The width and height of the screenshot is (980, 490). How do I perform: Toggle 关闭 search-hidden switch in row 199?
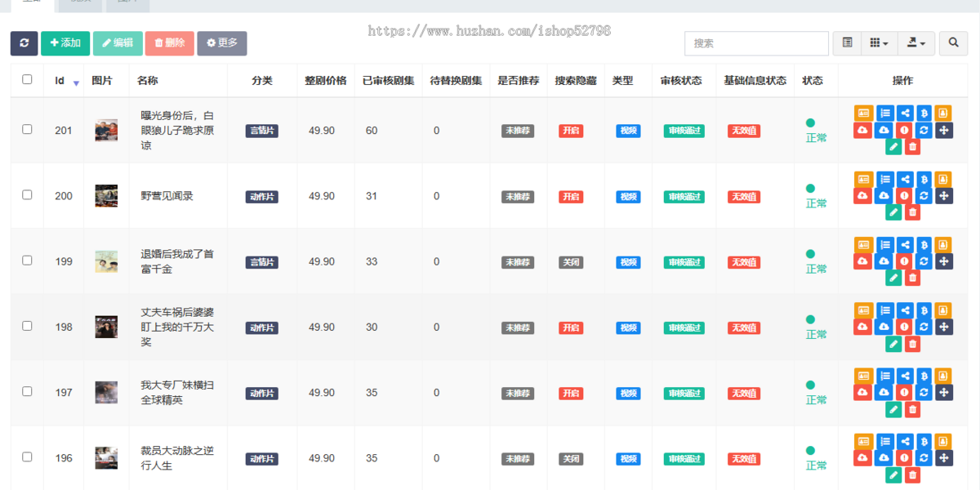pos(571,262)
